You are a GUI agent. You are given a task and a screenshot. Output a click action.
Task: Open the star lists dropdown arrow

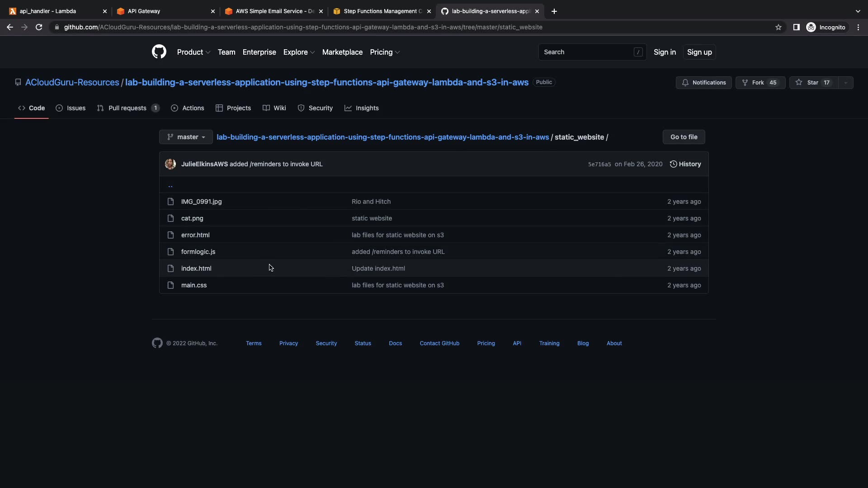[x=846, y=83]
